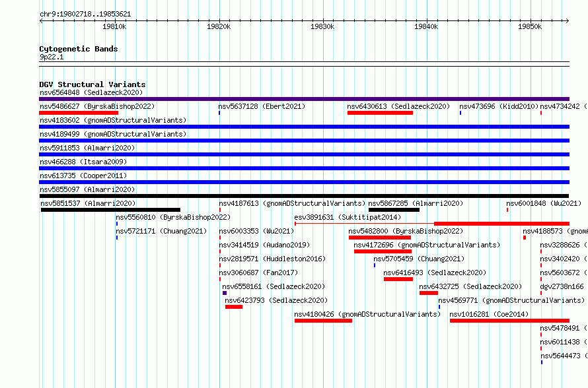588x388 pixels.
Task: Click the nsv5644473 variant label
Action: pyautogui.click(x=564, y=356)
